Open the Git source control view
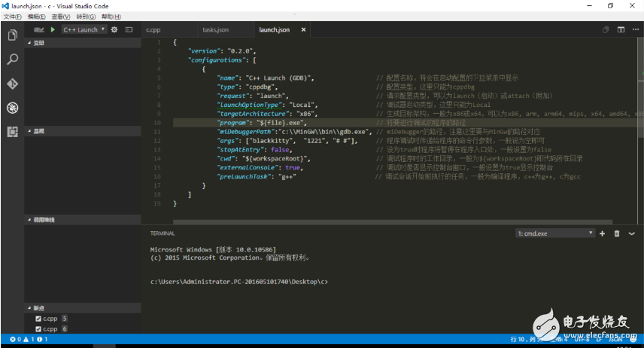Image resolution: width=644 pixels, height=348 pixels. click(x=12, y=84)
